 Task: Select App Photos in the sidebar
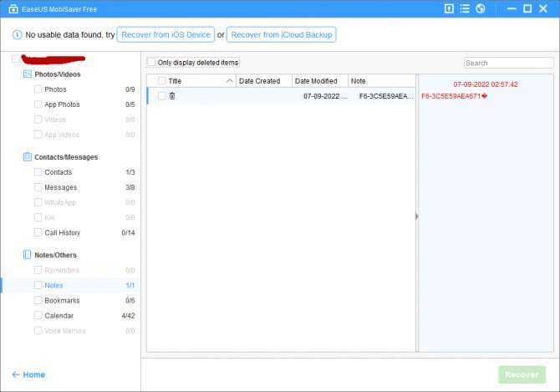pos(62,104)
